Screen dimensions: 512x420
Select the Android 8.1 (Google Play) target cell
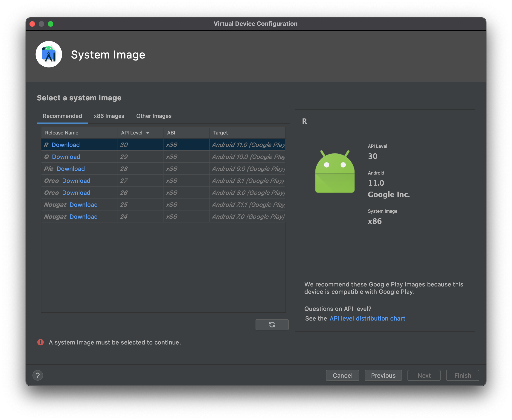[247, 181]
